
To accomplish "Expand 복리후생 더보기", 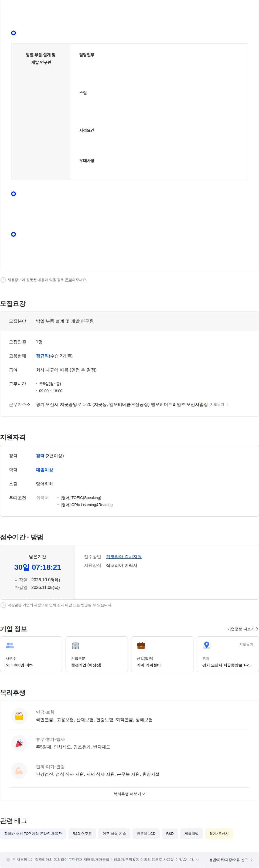I will click(129, 794).
